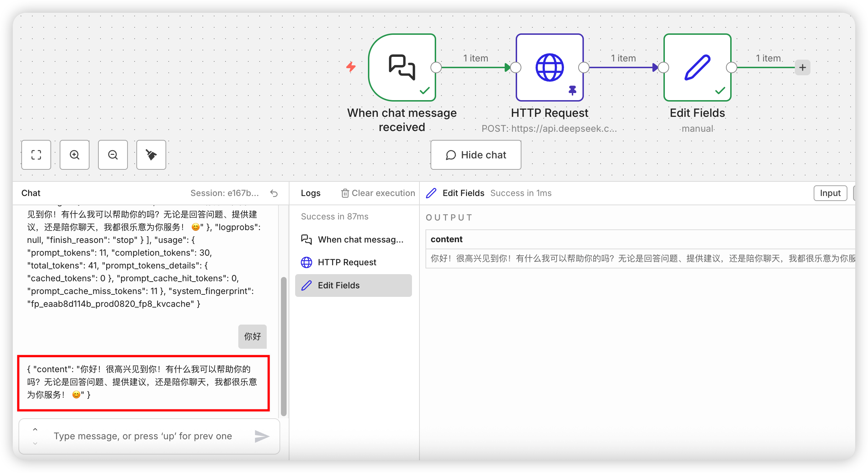Viewport: 868px width, 473px height.
Task: Select the chat trigger node icon
Action: pos(402,67)
